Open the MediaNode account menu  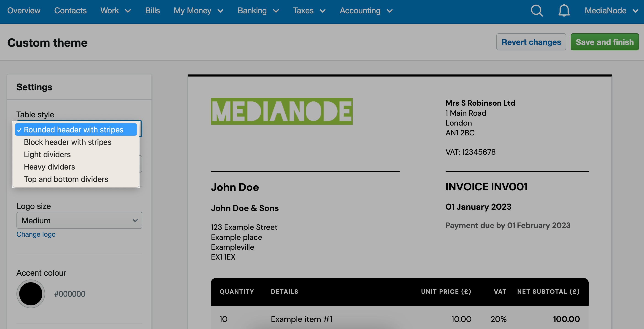[x=611, y=11]
